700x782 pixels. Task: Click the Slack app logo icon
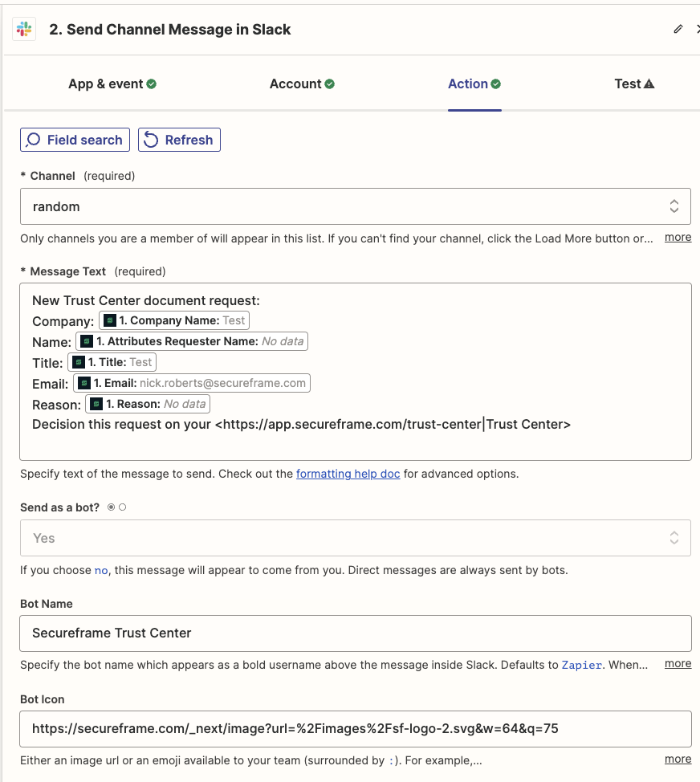click(x=24, y=29)
